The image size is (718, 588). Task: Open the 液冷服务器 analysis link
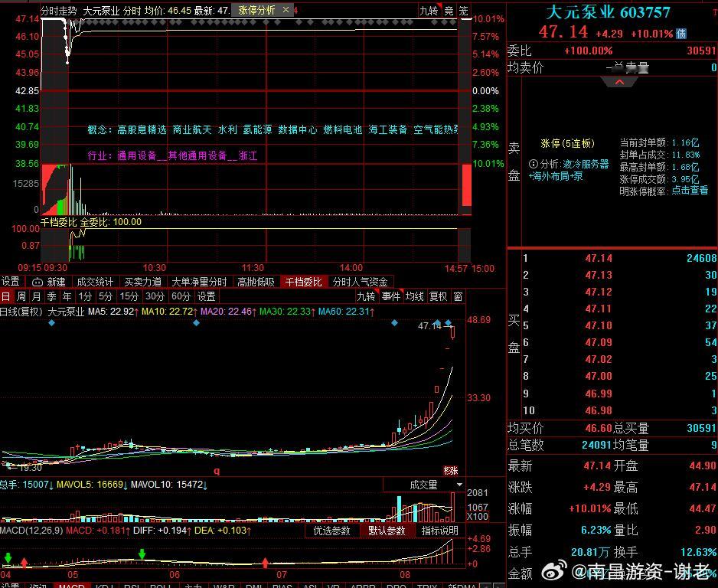[586, 164]
